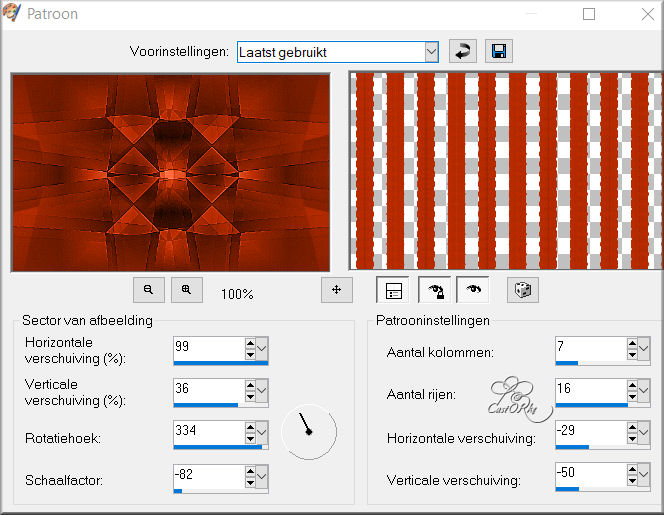
Task: Decrease Schaalfactor value
Action: (x=250, y=482)
